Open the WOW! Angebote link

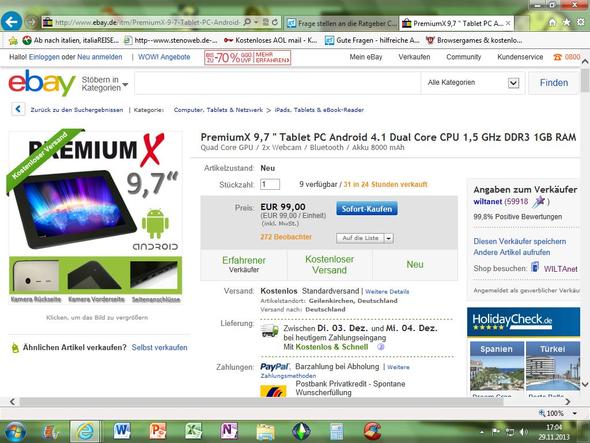(164, 57)
